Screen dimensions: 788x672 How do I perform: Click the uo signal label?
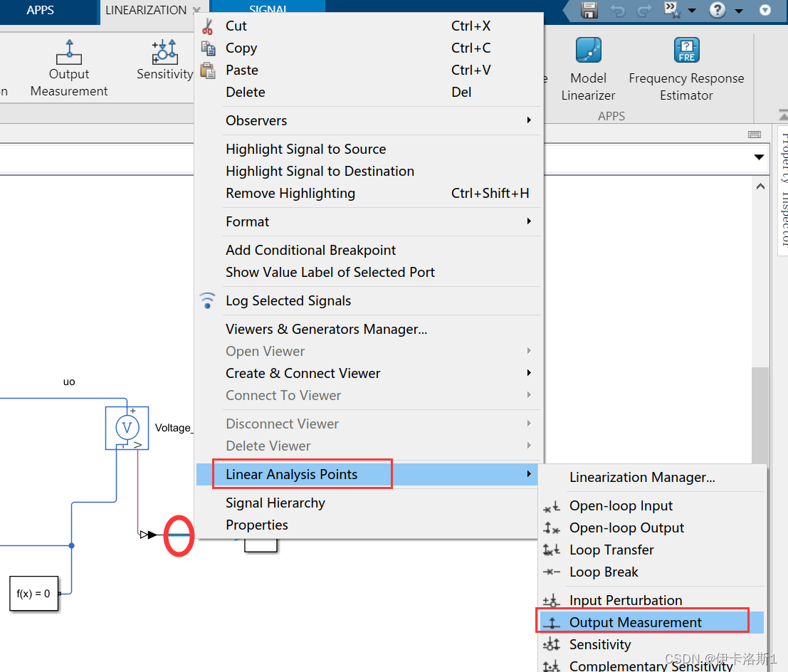(x=69, y=382)
